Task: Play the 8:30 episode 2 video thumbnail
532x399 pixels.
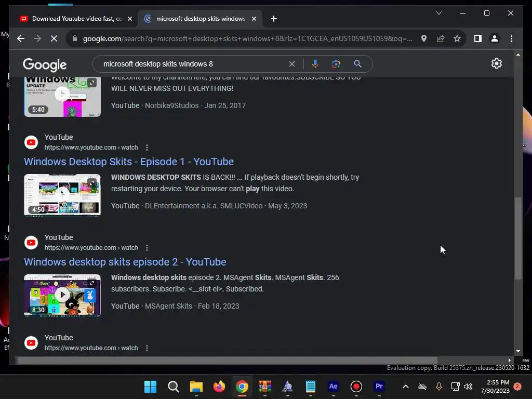Action: [x=62, y=295]
